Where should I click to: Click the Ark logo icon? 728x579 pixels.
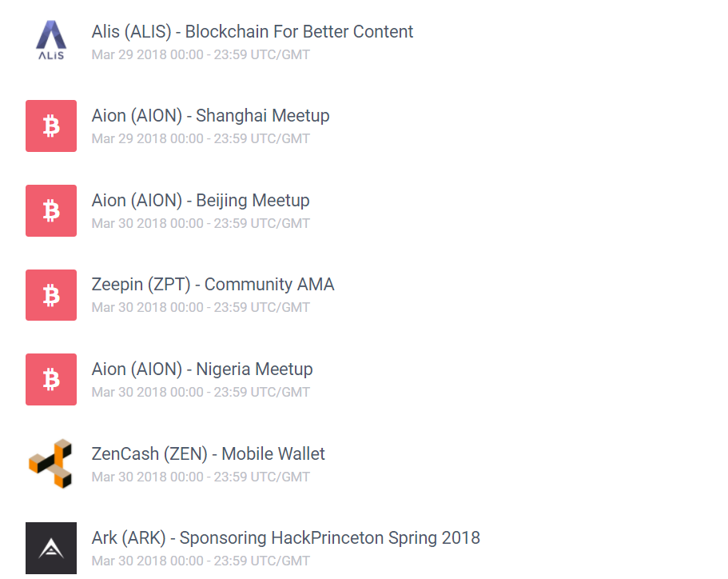tap(51, 548)
